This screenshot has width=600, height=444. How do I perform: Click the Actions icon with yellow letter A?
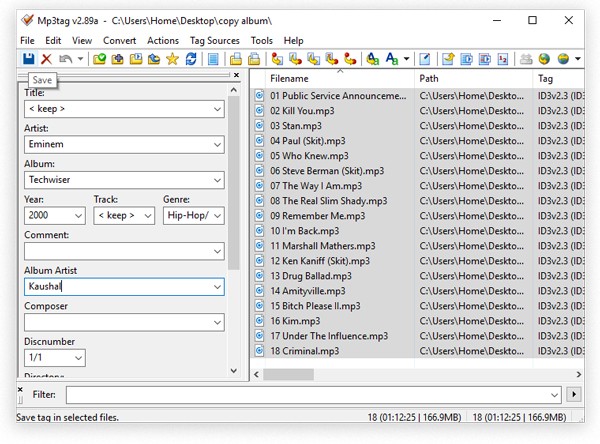tap(372, 59)
